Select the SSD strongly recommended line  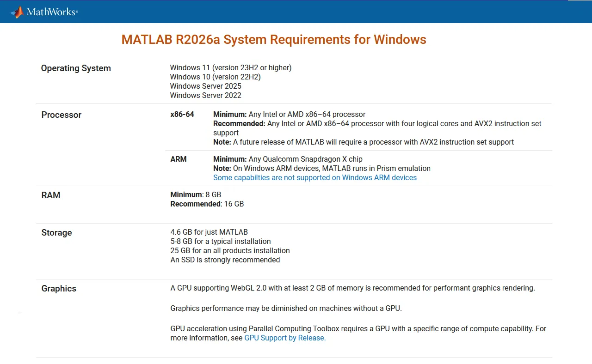[225, 260]
